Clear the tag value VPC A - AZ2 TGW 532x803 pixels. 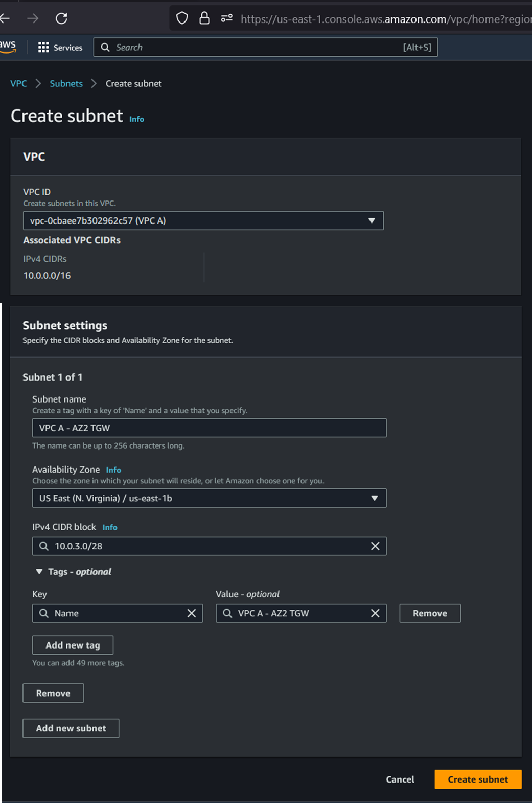pos(375,613)
